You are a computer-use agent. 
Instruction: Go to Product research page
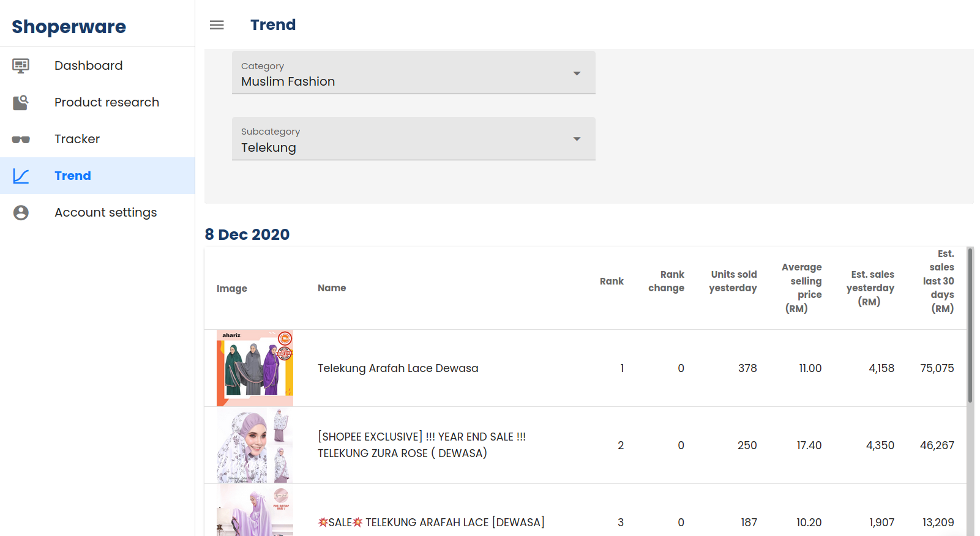97,102
